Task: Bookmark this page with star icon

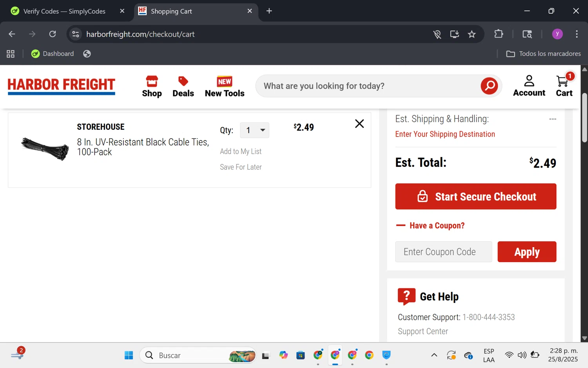Action: pos(472,34)
